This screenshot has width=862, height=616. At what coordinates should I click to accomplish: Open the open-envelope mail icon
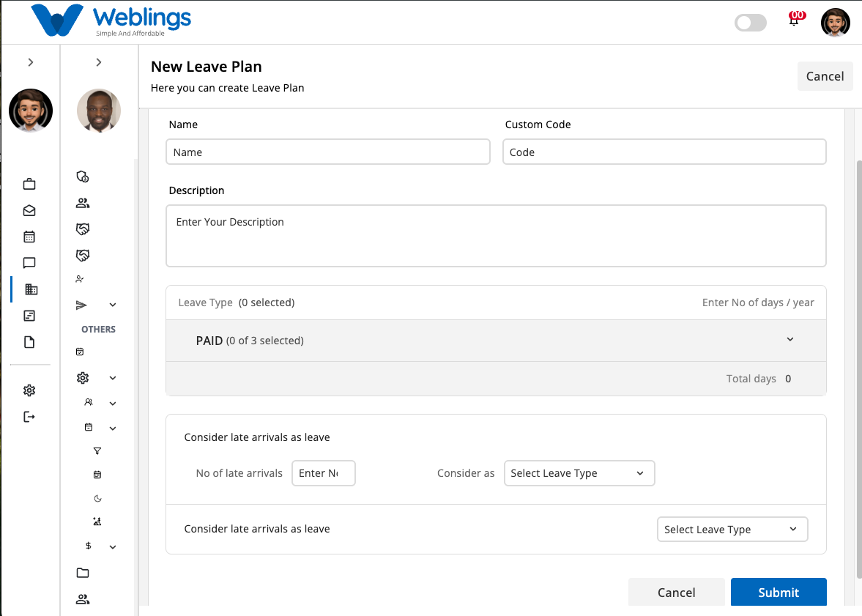[29, 210]
